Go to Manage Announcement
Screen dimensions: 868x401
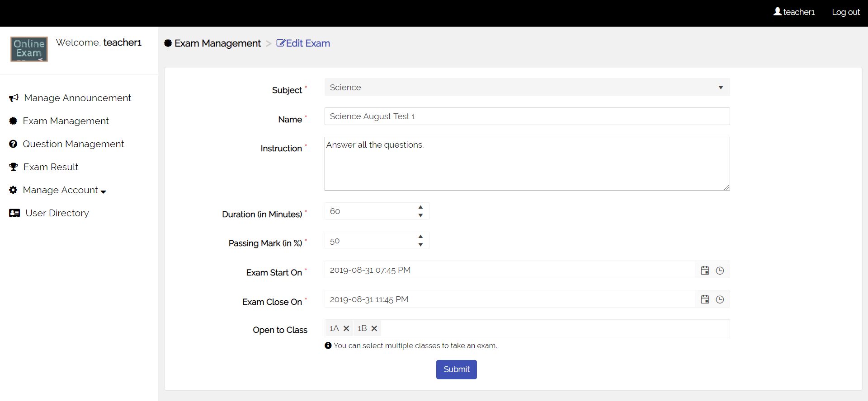click(77, 98)
